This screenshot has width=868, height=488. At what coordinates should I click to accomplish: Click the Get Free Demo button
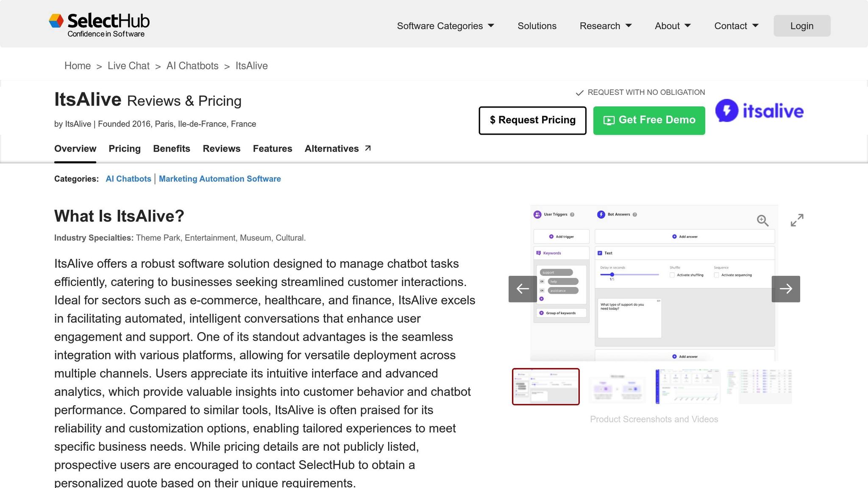click(x=649, y=120)
